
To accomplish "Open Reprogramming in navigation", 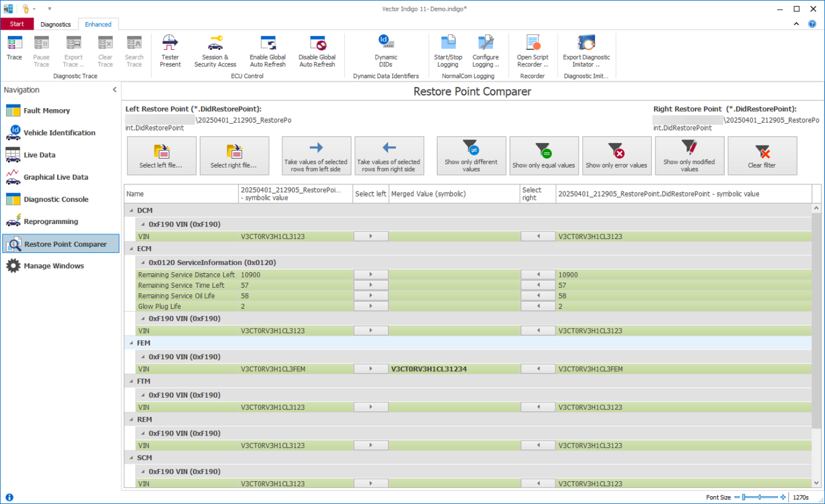I will click(x=61, y=222).
